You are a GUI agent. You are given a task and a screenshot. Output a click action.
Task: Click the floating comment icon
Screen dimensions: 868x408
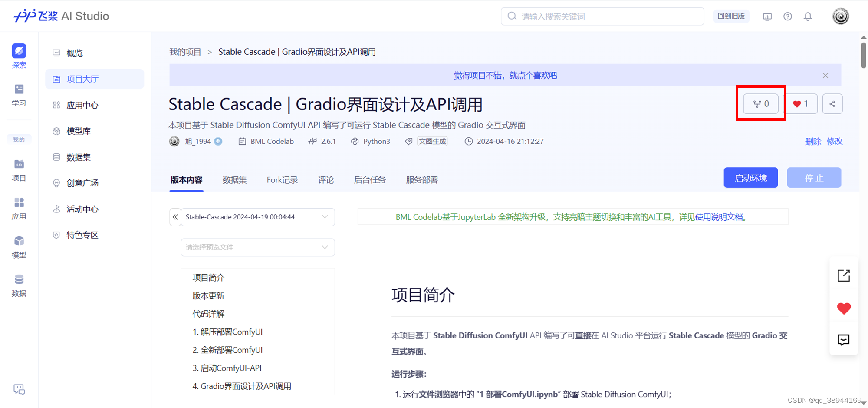click(x=844, y=340)
